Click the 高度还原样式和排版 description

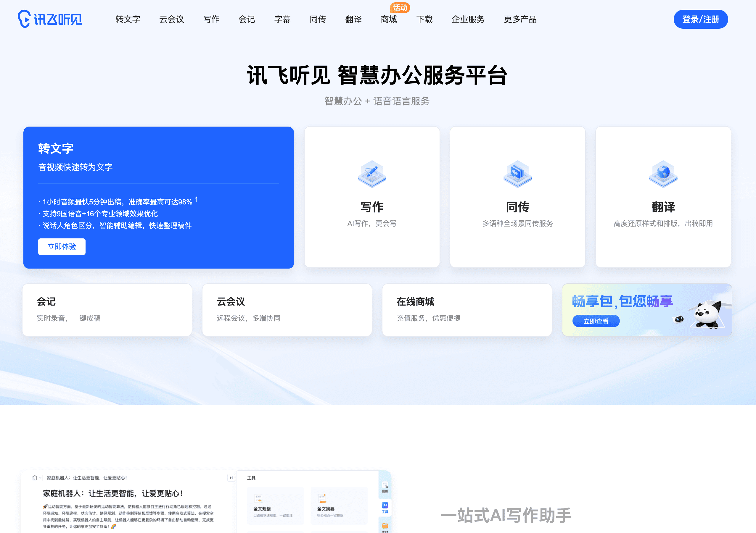(663, 223)
